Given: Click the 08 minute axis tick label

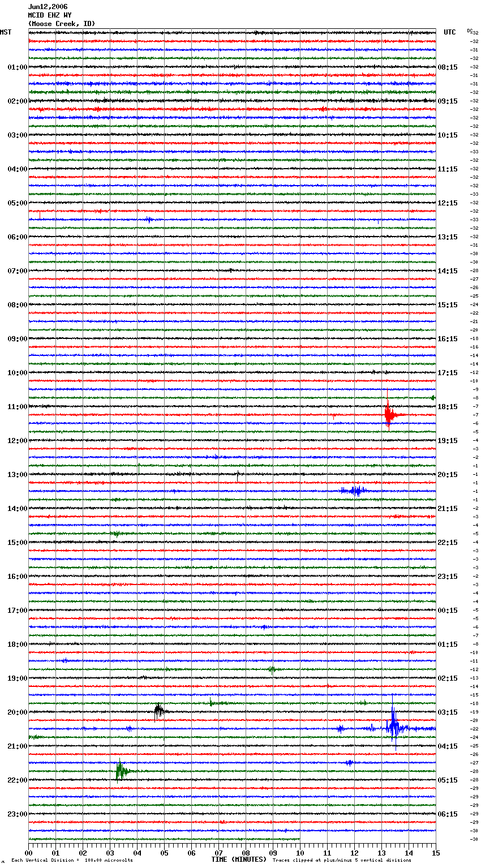Looking at the screenshot, I should pyautogui.click(x=246, y=853).
